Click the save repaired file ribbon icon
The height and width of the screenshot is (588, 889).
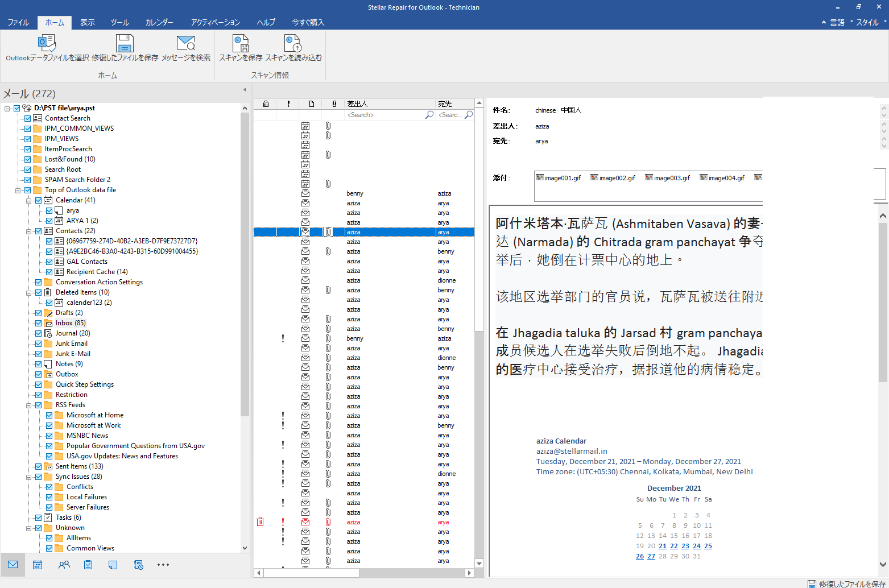click(x=125, y=43)
